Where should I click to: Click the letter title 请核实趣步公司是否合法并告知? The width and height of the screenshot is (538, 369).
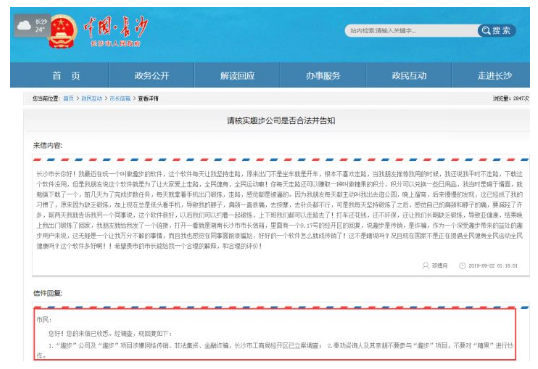tap(281, 120)
